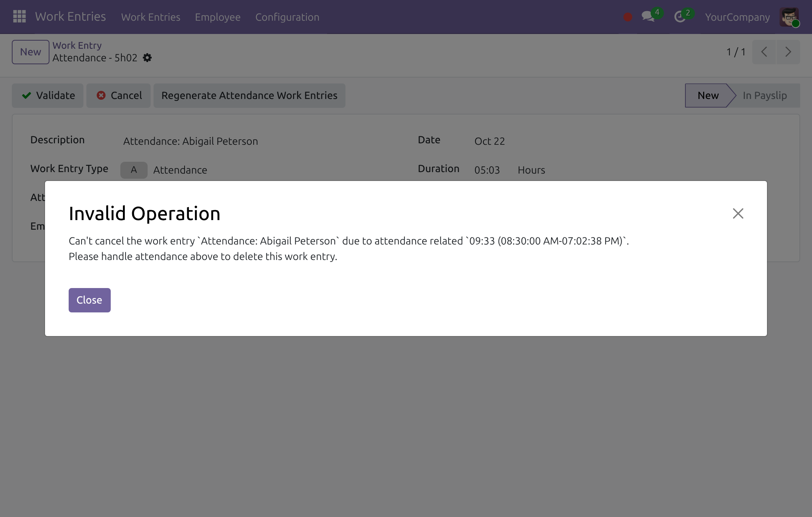Open the YourCompany company switcher
The width and height of the screenshot is (812, 517).
(737, 17)
